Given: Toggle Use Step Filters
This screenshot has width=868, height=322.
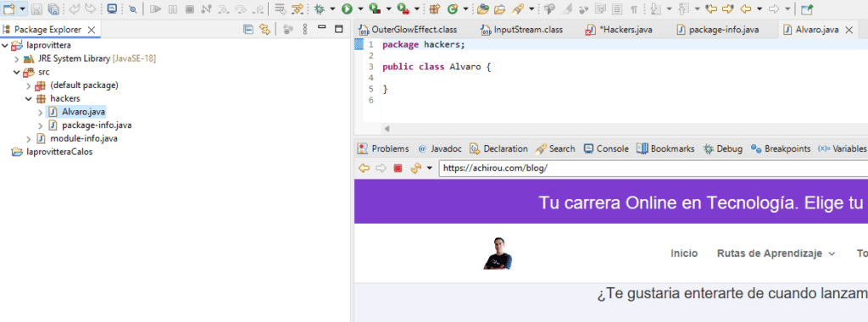Looking at the screenshot, I should 298,8.
